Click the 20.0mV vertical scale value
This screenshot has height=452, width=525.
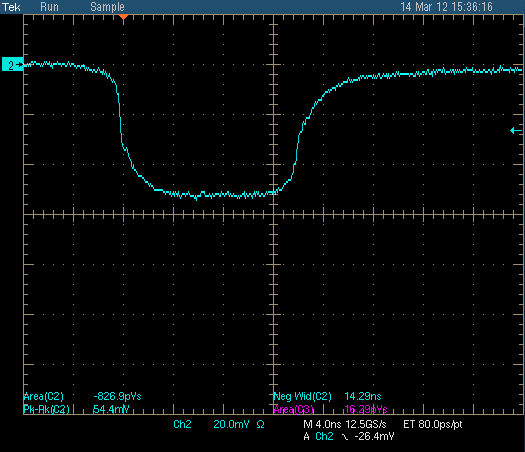pyautogui.click(x=231, y=424)
